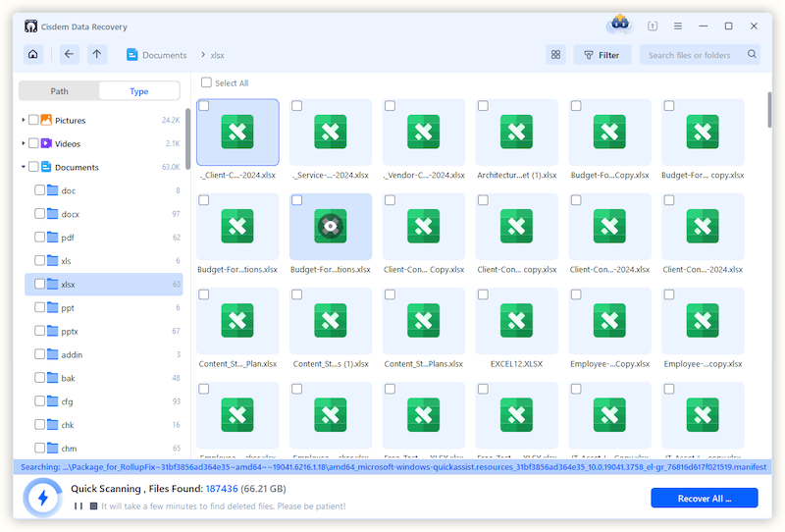
Task: Click the Documents breadcrumb icon
Action: (132, 55)
